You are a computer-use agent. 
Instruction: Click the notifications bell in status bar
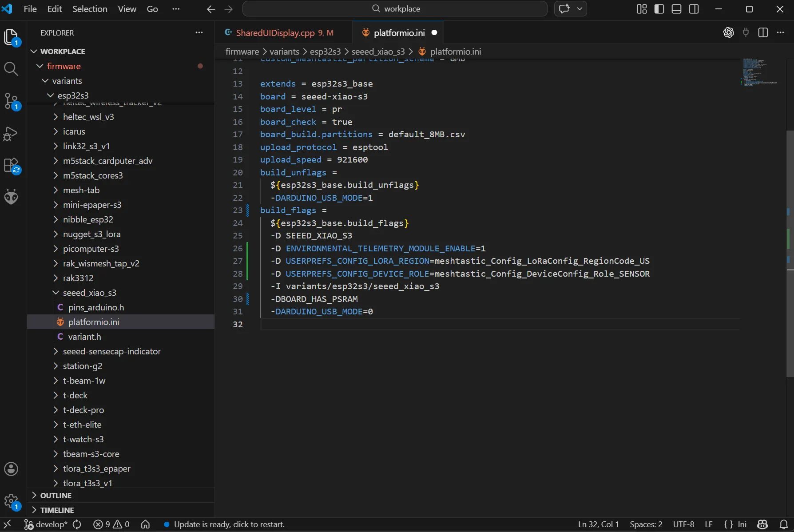(784, 524)
